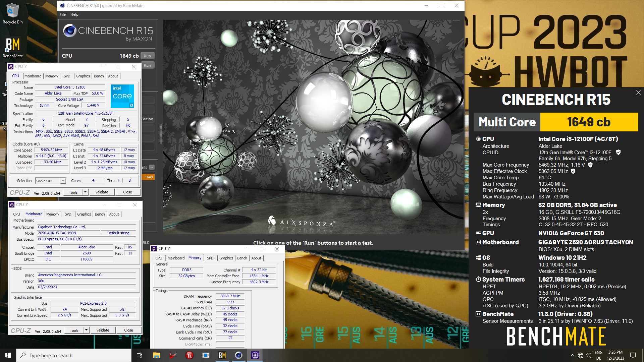The image size is (644, 362).
Task: Click the BIOS date 03/24/2023 field
Action: pyautogui.click(x=87, y=287)
